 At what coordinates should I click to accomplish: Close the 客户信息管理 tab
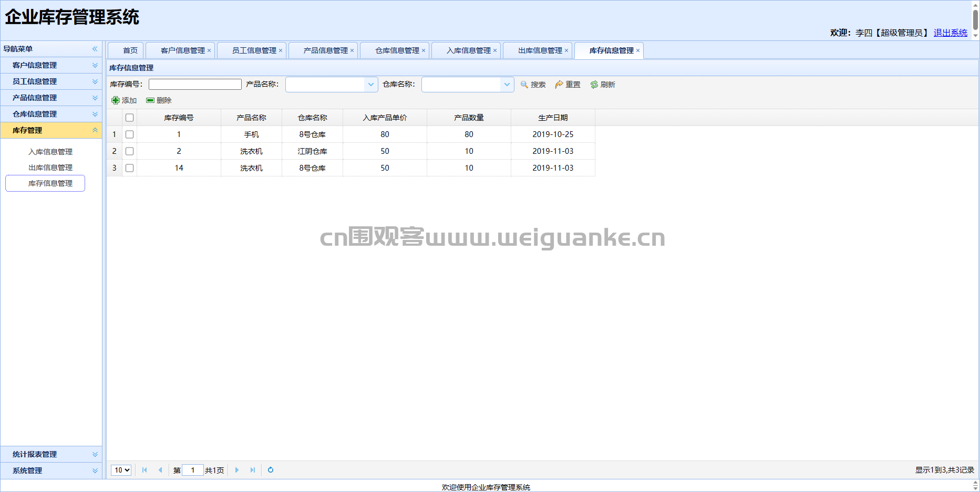[x=209, y=50]
